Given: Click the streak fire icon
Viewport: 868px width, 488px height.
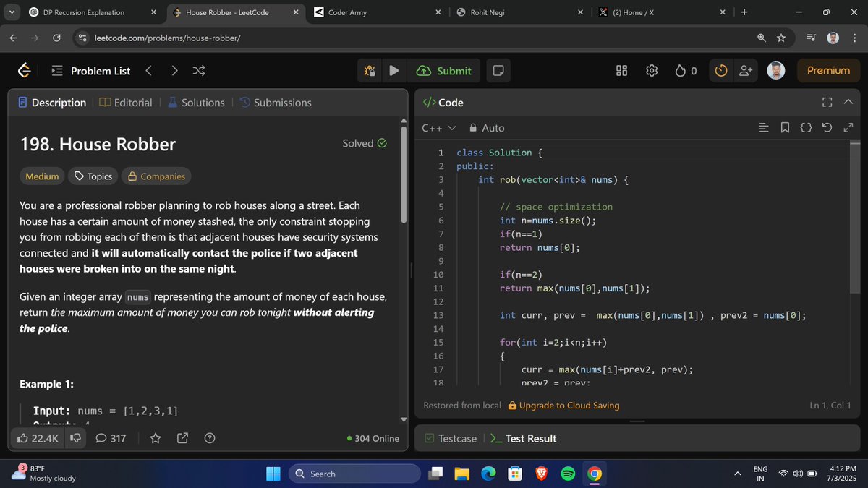Looking at the screenshot, I should click(x=680, y=71).
